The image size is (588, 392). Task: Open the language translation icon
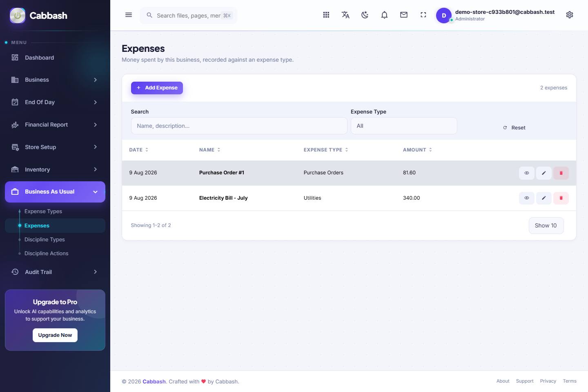tap(345, 15)
